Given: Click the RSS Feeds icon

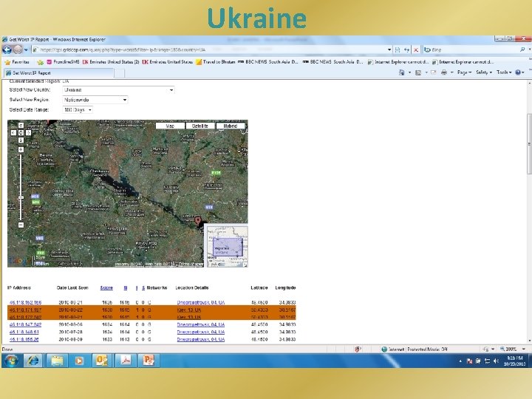Looking at the screenshot, I should tap(418, 72).
